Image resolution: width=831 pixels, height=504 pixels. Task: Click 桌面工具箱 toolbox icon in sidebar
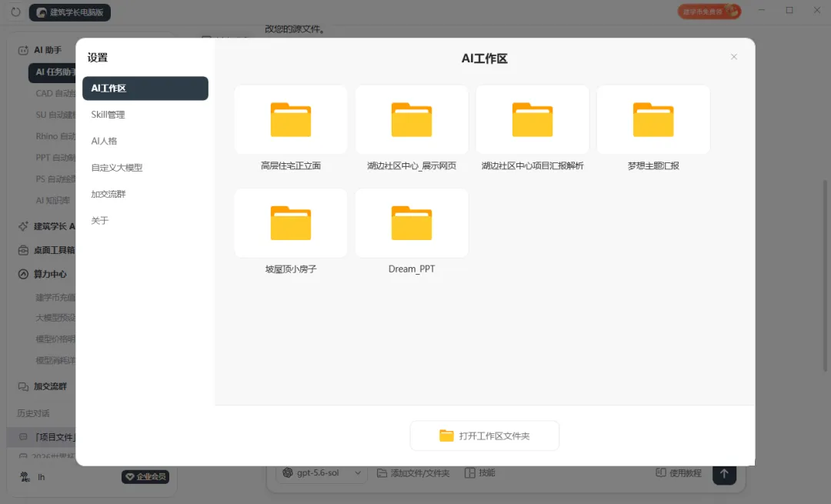pos(23,250)
